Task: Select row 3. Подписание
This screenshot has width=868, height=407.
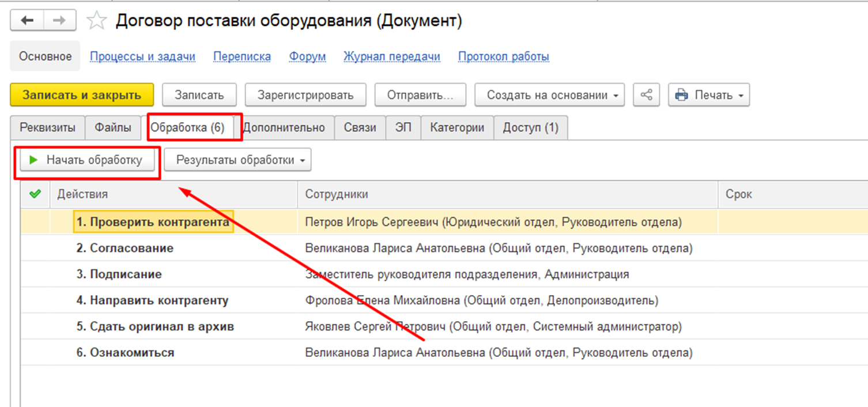Action: pyautogui.click(x=119, y=274)
